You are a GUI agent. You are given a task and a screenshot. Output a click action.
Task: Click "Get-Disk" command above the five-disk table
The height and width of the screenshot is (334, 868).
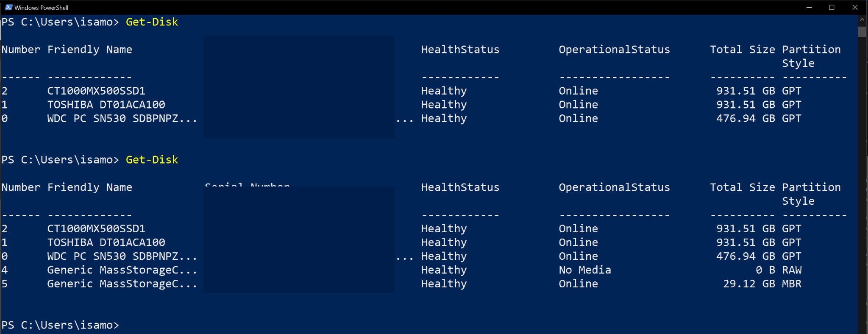152,160
